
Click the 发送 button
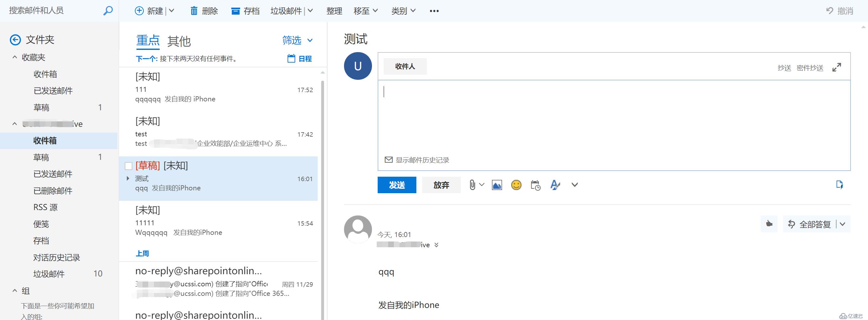pyautogui.click(x=397, y=185)
